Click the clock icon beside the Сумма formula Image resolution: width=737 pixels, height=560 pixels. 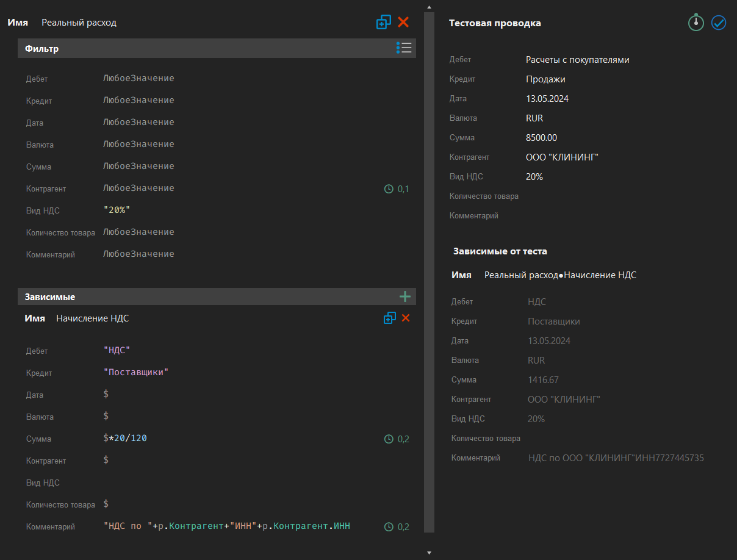389,439
